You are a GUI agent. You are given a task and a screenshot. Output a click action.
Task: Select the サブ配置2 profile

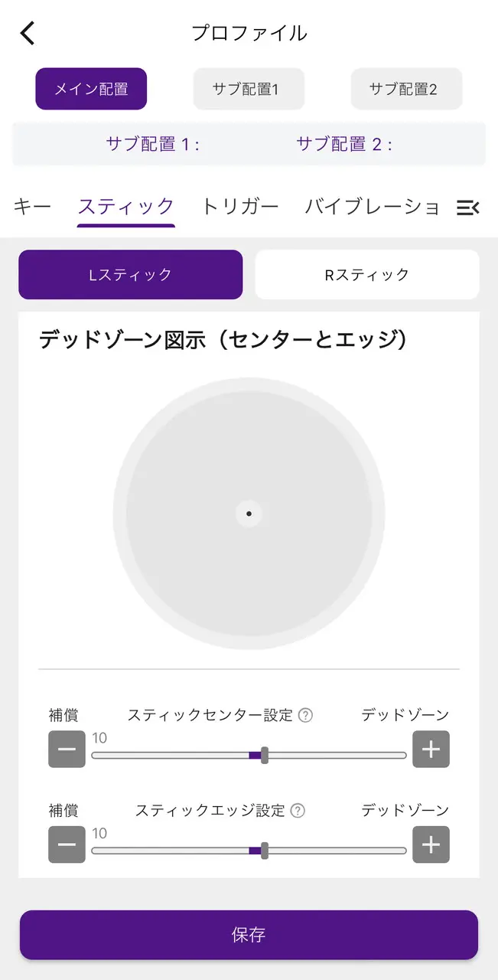[405, 89]
